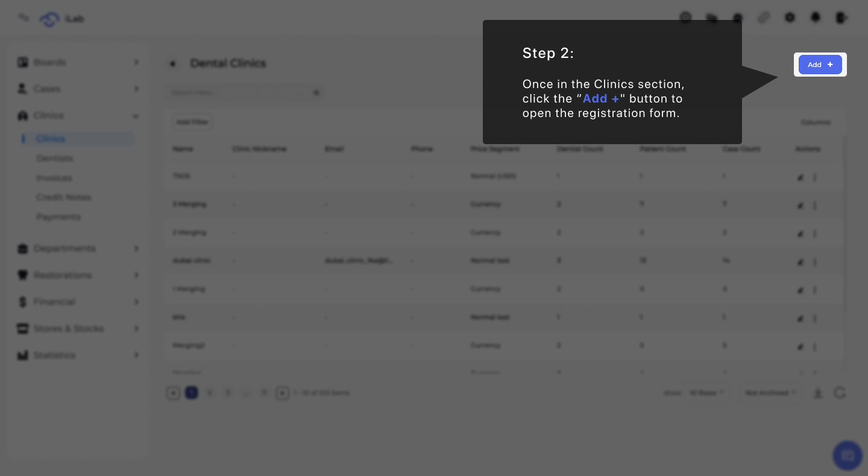Open more actions for 2 Merging row
Screen dimensions: 868x476
click(815, 233)
